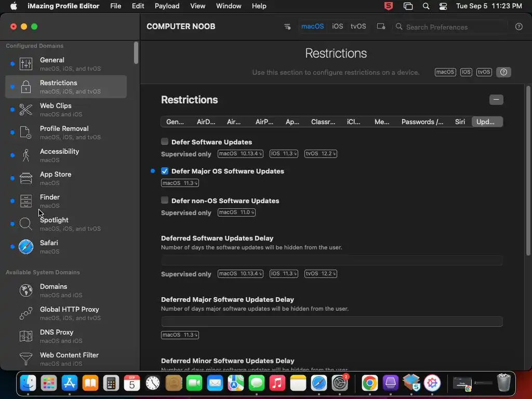Viewport: 532px width, 399px height.
Task: Open the AirD... restrictions tab
Action: [206, 122]
